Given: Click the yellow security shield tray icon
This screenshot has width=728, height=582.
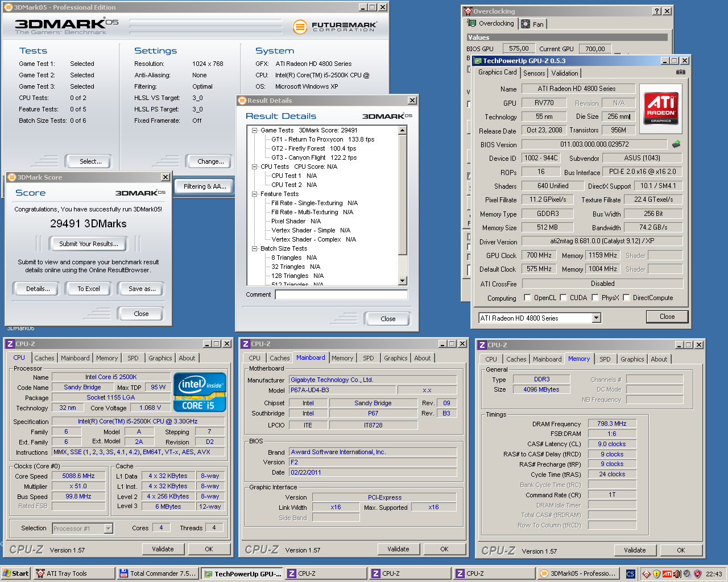Looking at the screenshot, I should coord(657,574).
